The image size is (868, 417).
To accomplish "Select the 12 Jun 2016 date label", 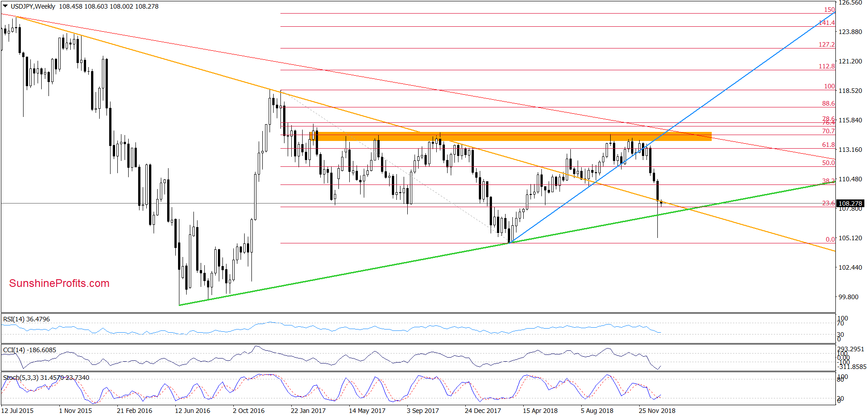I will (x=193, y=411).
